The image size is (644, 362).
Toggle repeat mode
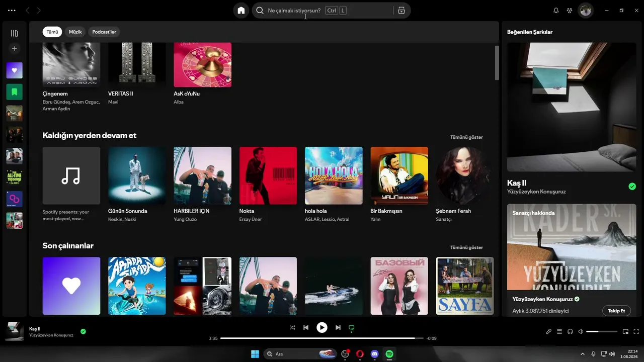point(352,328)
